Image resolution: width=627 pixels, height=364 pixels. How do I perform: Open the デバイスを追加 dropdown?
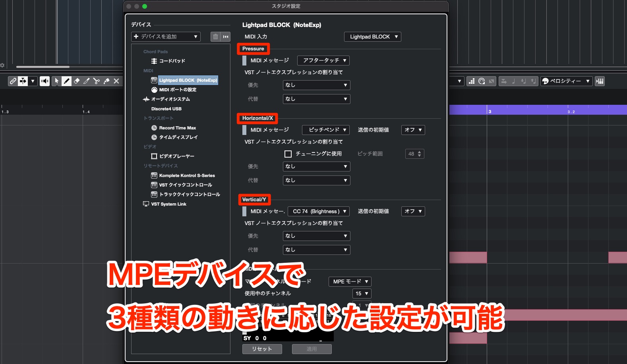(x=166, y=37)
